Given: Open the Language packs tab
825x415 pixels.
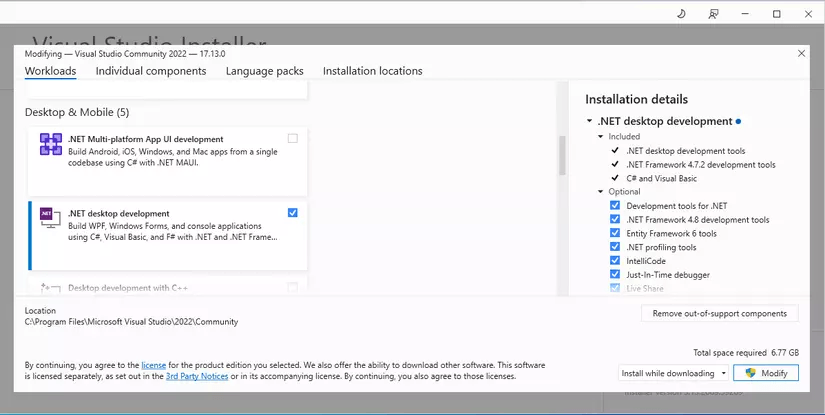Looking at the screenshot, I should (x=264, y=71).
